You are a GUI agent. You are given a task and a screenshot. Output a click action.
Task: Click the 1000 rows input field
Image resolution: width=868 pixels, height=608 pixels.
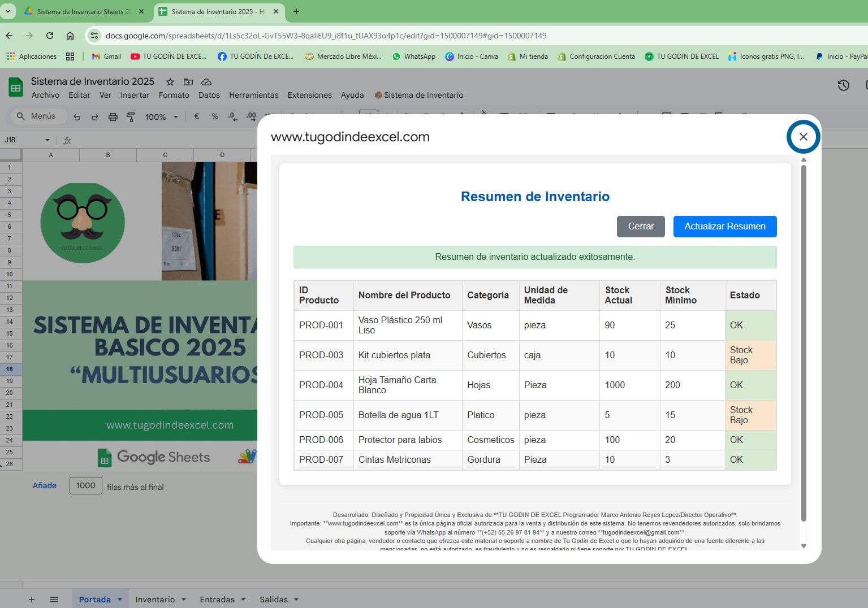click(86, 485)
